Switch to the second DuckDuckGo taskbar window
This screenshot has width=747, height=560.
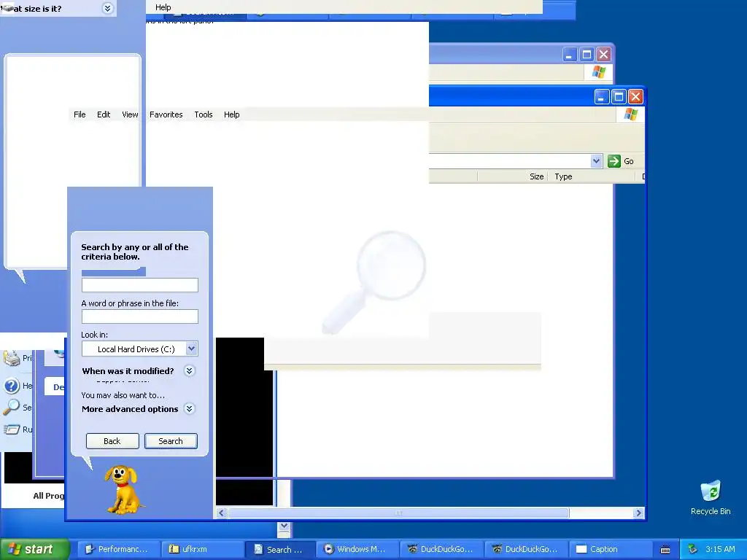(525, 549)
